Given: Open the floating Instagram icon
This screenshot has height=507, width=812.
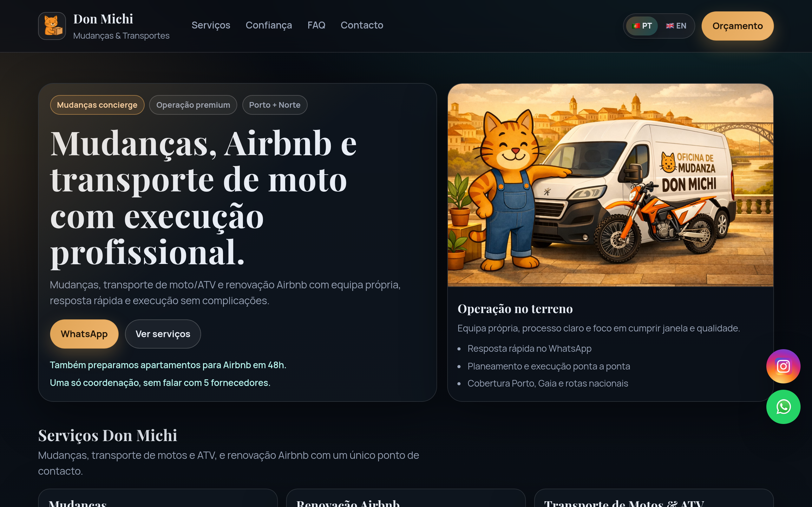Looking at the screenshot, I should [x=783, y=366].
